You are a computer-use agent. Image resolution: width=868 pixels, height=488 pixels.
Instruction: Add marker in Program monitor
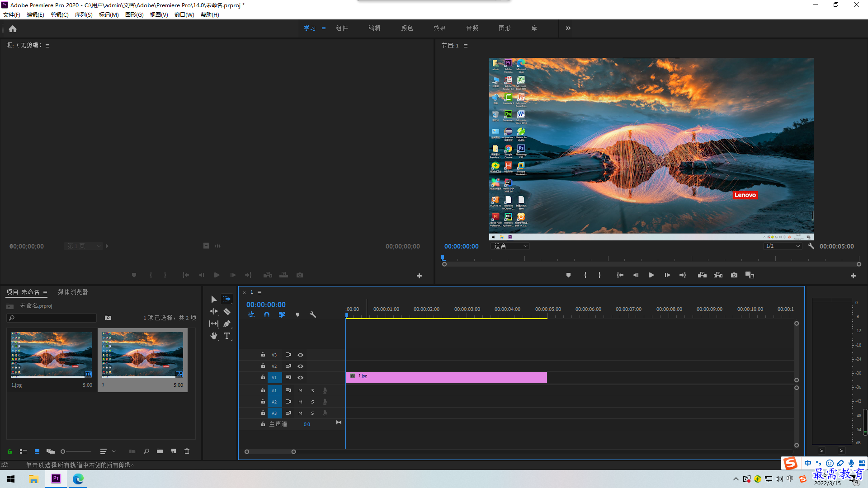[568, 275]
